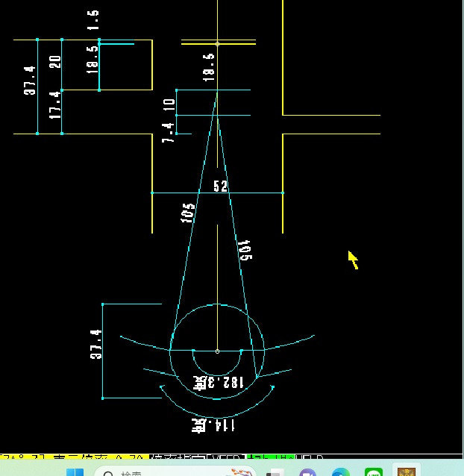Open Task View from the taskbar
The height and width of the screenshot is (476, 464).
click(x=275, y=472)
